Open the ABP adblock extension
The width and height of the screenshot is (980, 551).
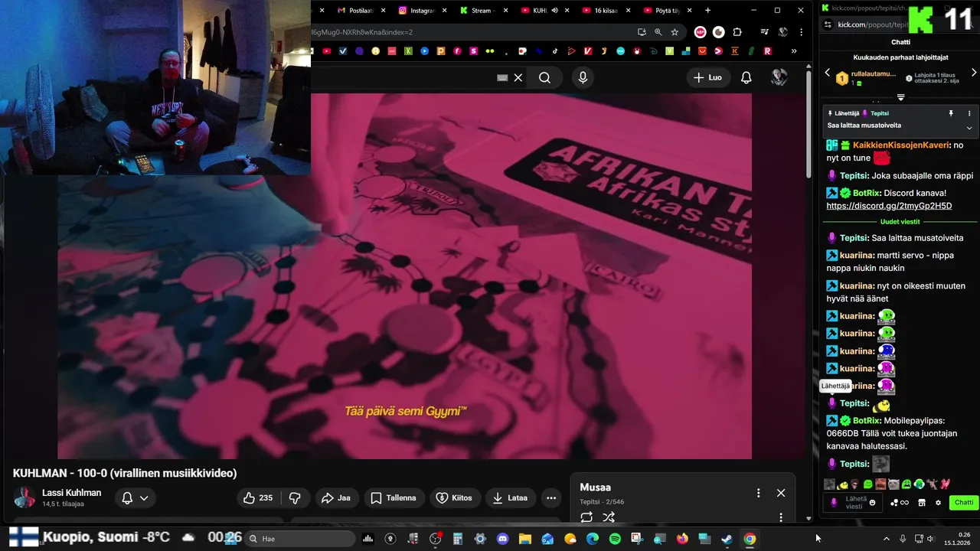pyautogui.click(x=700, y=32)
